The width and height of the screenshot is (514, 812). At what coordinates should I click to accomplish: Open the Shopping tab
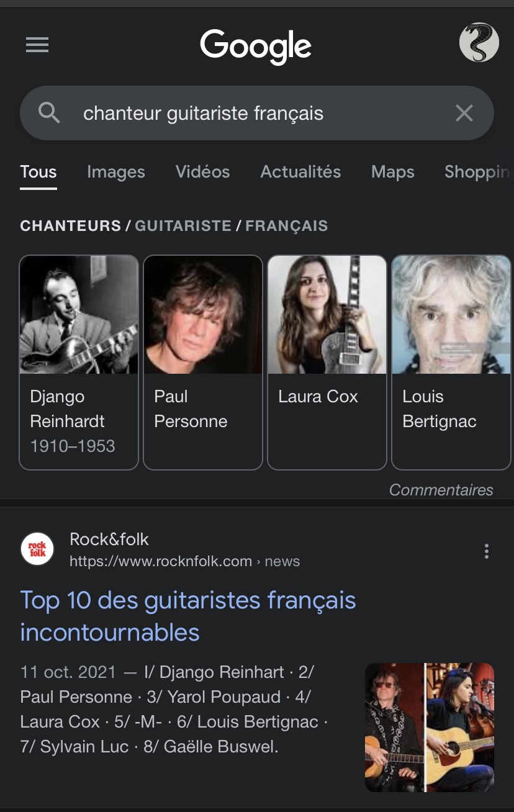point(478,172)
